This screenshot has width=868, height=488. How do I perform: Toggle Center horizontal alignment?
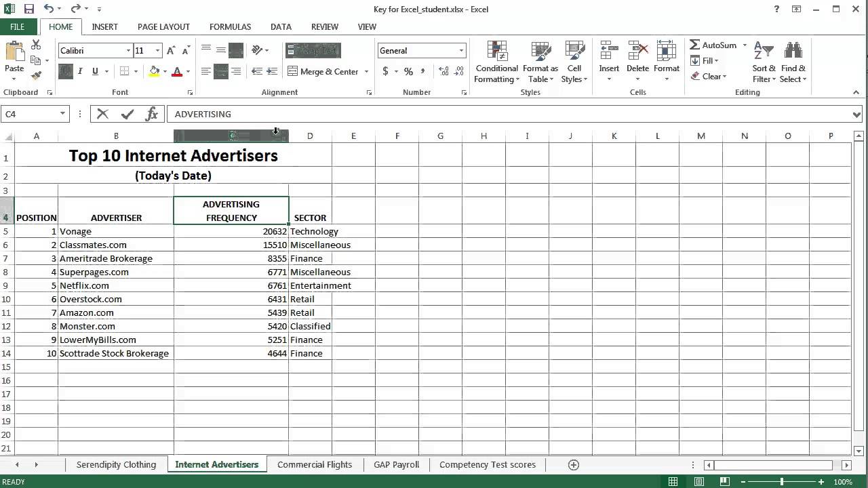(x=220, y=71)
